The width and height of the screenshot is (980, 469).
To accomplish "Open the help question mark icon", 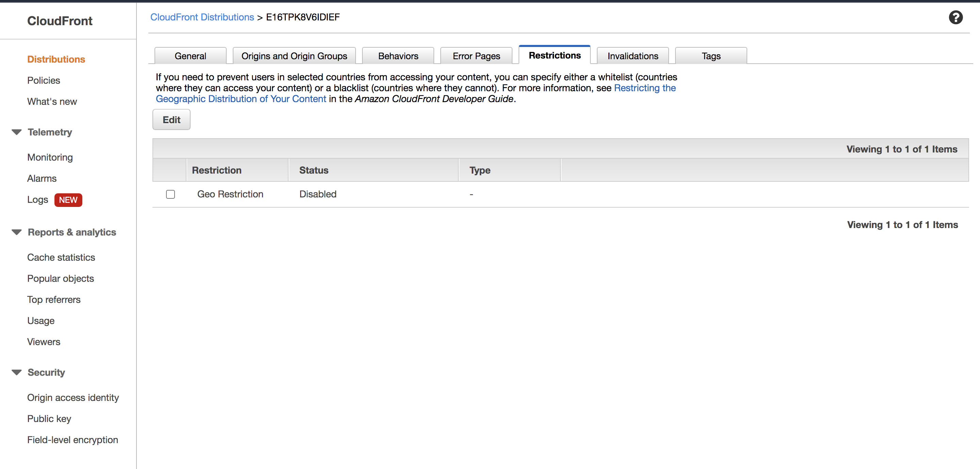I will (955, 17).
